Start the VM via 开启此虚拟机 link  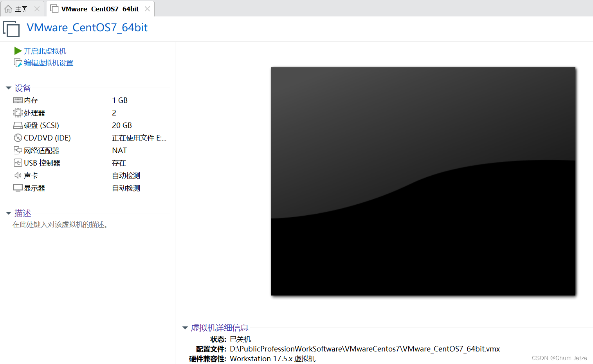coord(45,51)
